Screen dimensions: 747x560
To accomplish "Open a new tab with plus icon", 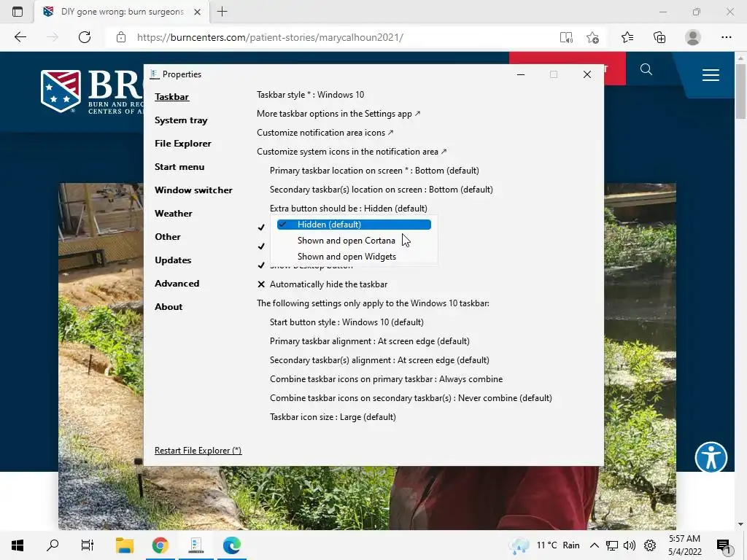I will [x=222, y=12].
